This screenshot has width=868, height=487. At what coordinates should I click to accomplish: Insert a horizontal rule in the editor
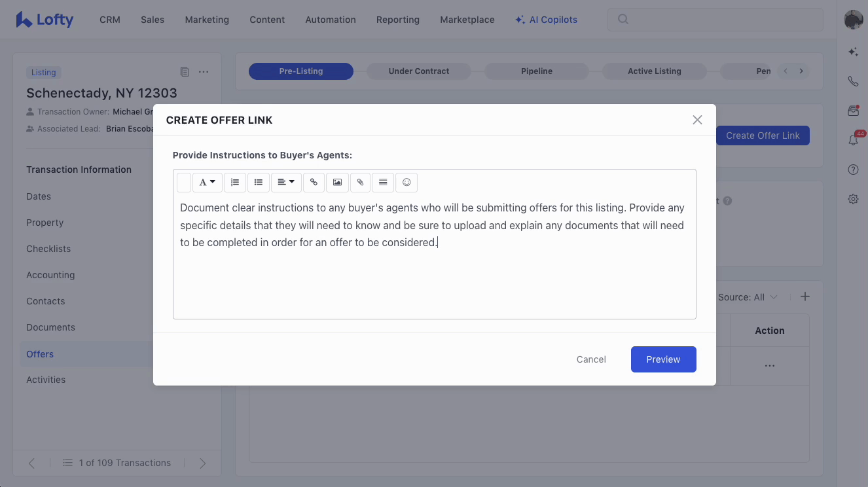click(x=383, y=183)
